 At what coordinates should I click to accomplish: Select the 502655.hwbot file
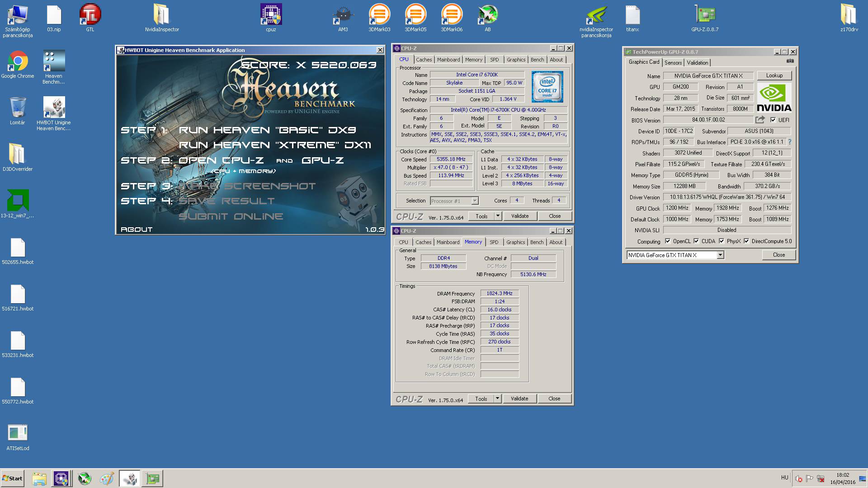(x=18, y=251)
